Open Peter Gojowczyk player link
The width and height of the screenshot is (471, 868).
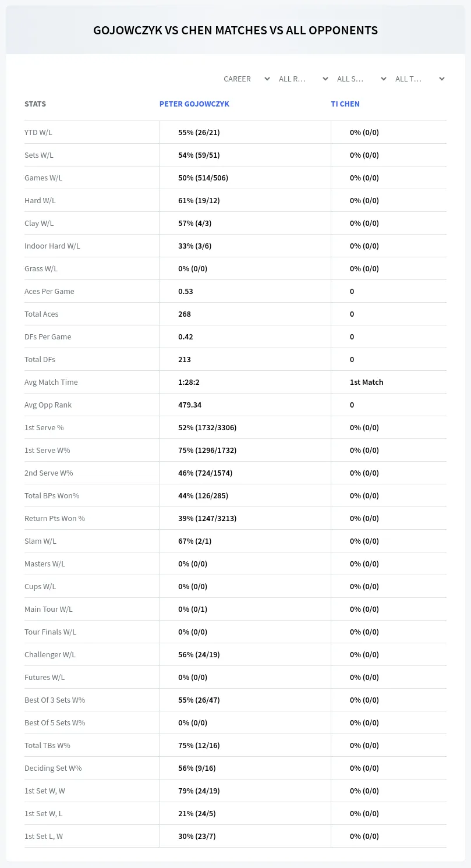tap(194, 104)
